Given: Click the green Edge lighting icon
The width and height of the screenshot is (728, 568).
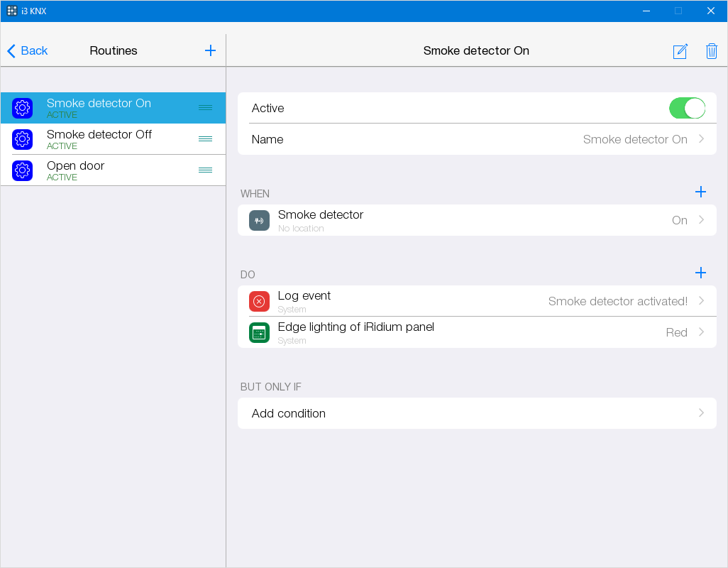Looking at the screenshot, I should click(259, 332).
